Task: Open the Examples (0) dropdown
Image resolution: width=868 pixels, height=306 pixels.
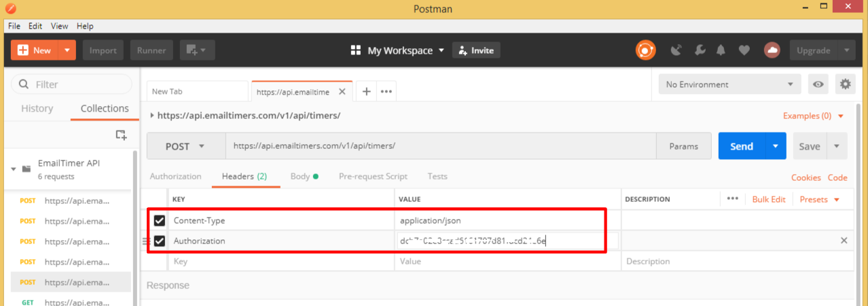Action: (813, 116)
